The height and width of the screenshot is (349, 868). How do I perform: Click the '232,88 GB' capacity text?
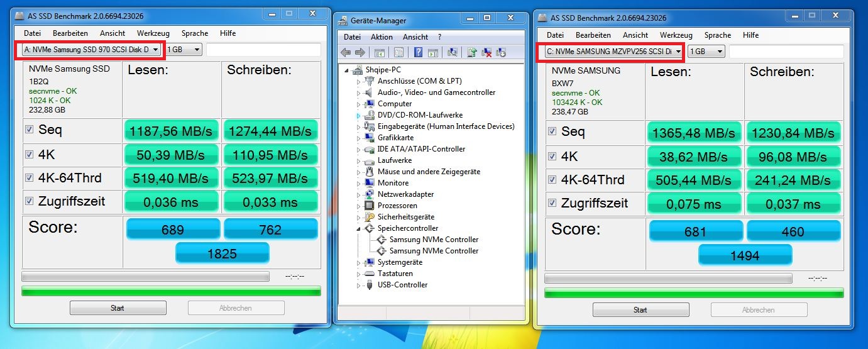(x=47, y=109)
